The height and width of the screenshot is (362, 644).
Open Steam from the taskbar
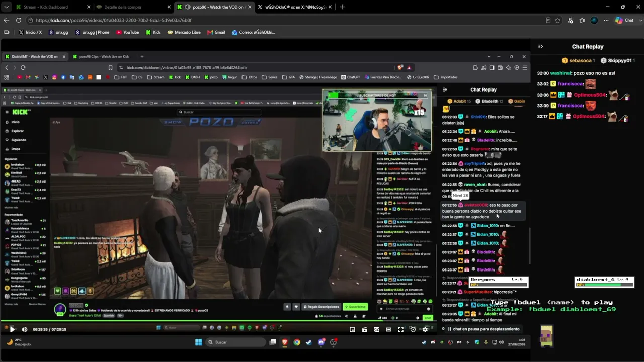309,342
